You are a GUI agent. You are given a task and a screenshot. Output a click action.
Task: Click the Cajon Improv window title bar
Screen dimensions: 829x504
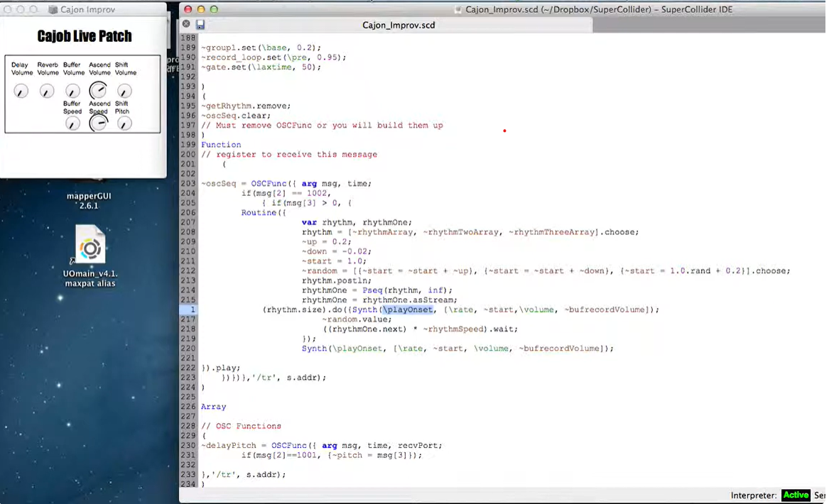click(84, 9)
